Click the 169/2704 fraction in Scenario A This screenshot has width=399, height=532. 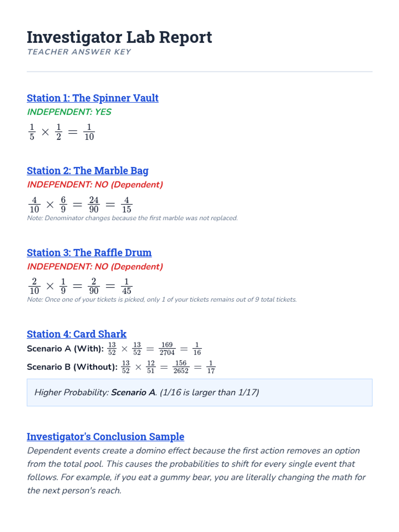(x=167, y=349)
